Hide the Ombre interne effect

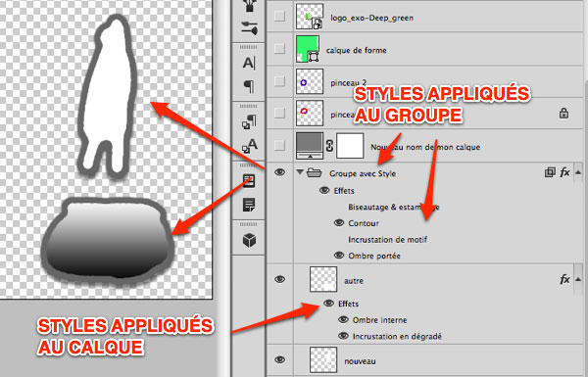pos(343,319)
